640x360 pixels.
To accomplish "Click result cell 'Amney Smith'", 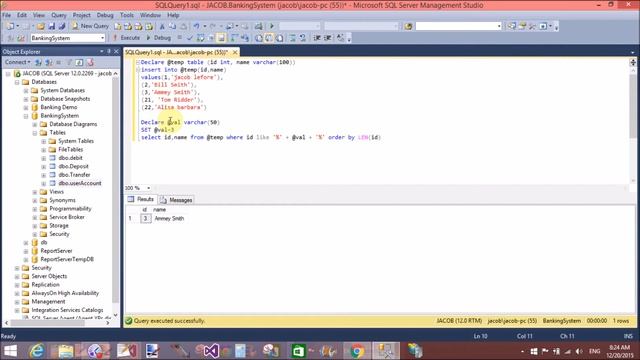I will click(x=169, y=219).
